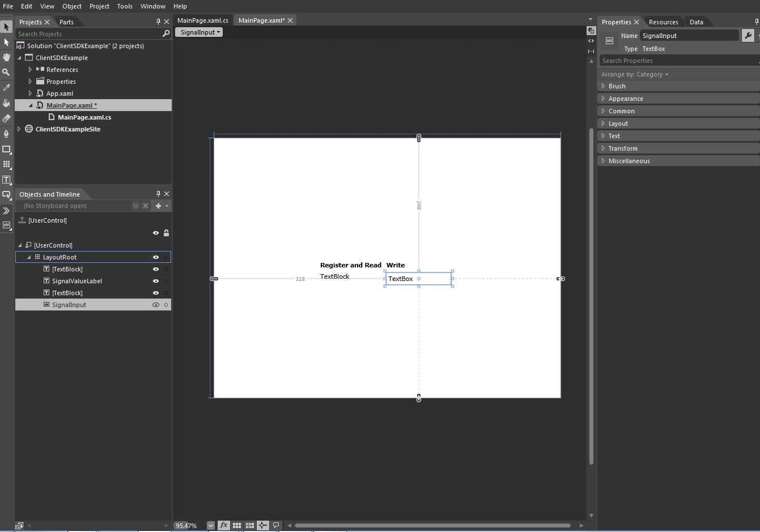
Task: Select the Direct Selection arrow tool
Action: [6, 42]
